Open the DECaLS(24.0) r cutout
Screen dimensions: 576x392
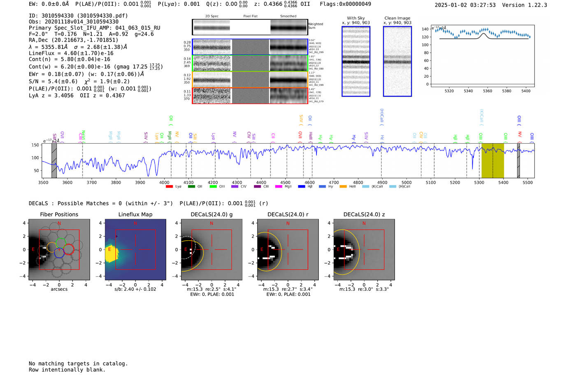[x=288, y=249]
